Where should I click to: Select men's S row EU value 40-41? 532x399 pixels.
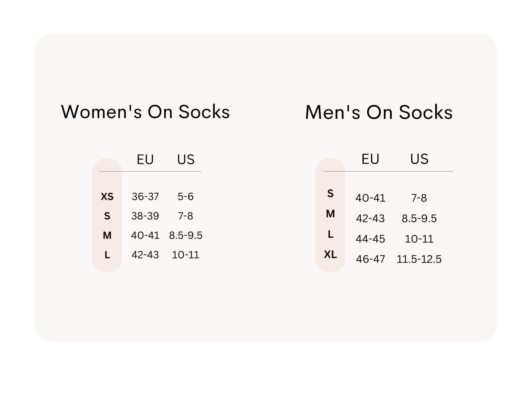pyautogui.click(x=370, y=198)
